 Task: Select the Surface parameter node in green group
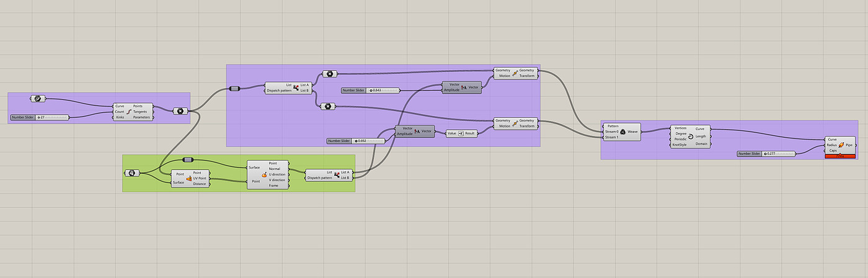click(x=132, y=173)
